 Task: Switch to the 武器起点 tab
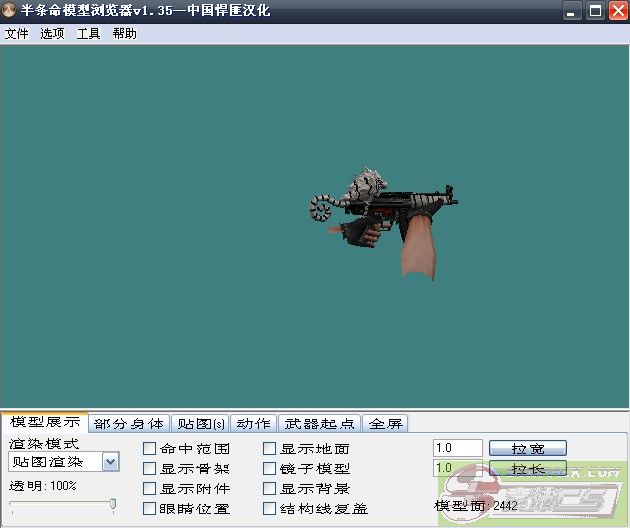(x=317, y=424)
